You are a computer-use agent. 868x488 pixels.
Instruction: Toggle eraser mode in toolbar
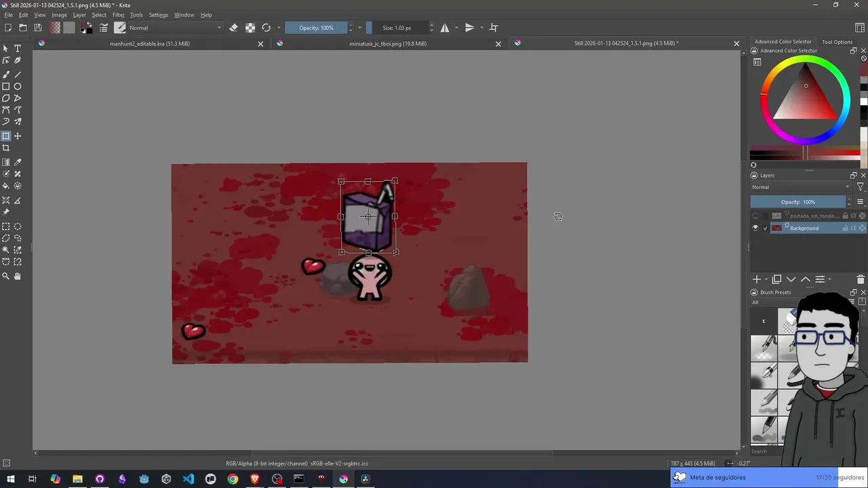point(234,28)
